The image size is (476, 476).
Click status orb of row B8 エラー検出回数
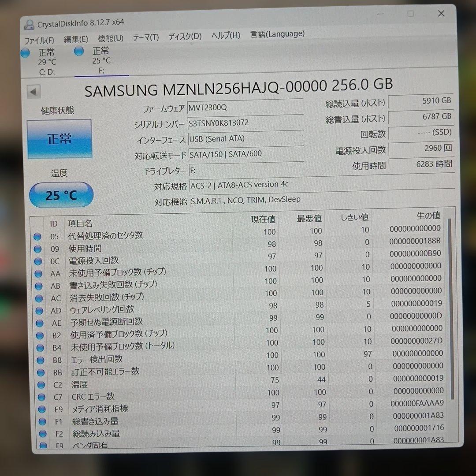tap(41, 360)
